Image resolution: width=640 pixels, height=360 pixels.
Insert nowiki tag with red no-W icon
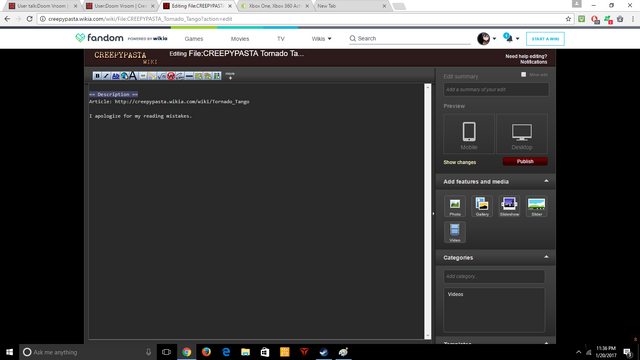tap(171, 76)
